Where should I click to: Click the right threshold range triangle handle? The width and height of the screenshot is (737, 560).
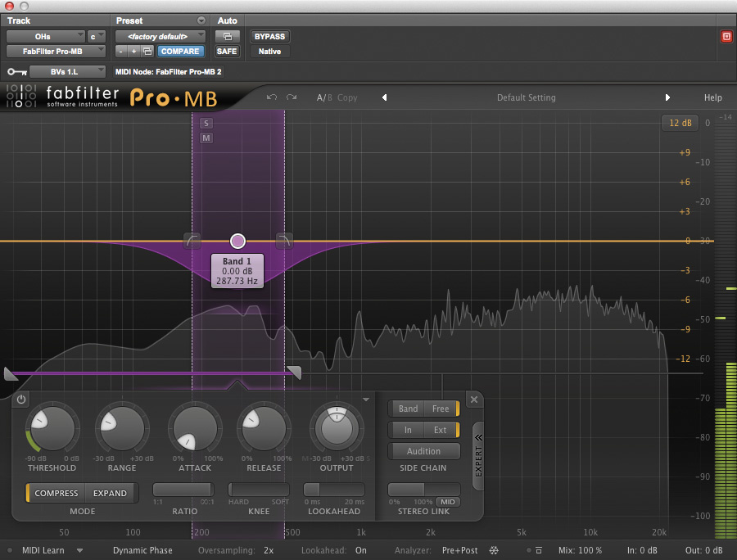(x=295, y=373)
